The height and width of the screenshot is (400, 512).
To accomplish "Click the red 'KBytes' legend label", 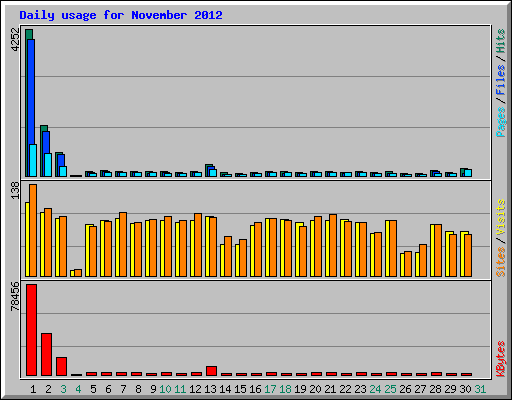I will [x=501, y=359].
